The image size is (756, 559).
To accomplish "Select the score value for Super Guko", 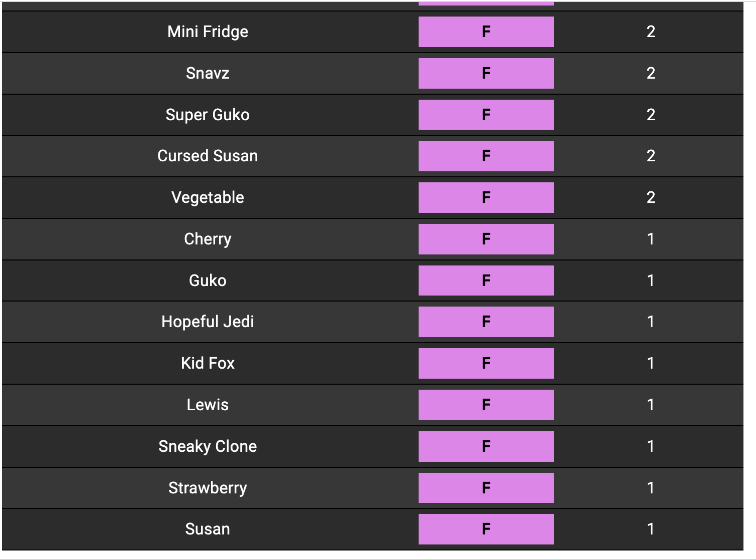I will 651,115.
